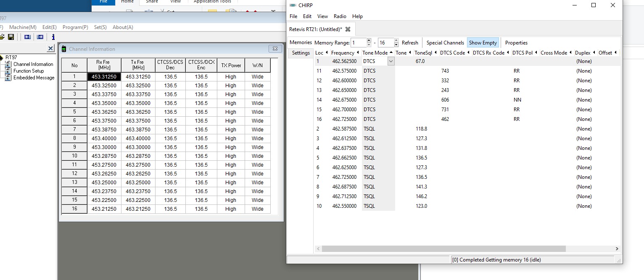Close the RT97 tree side panel
Image resolution: width=644 pixels, height=280 pixels.
[51, 49]
